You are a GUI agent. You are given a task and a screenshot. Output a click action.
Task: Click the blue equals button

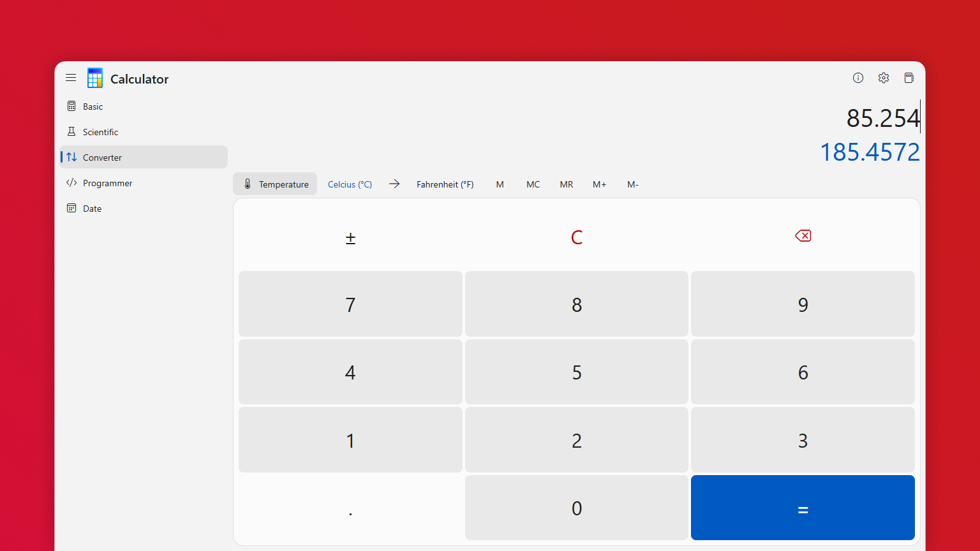click(803, 508)
